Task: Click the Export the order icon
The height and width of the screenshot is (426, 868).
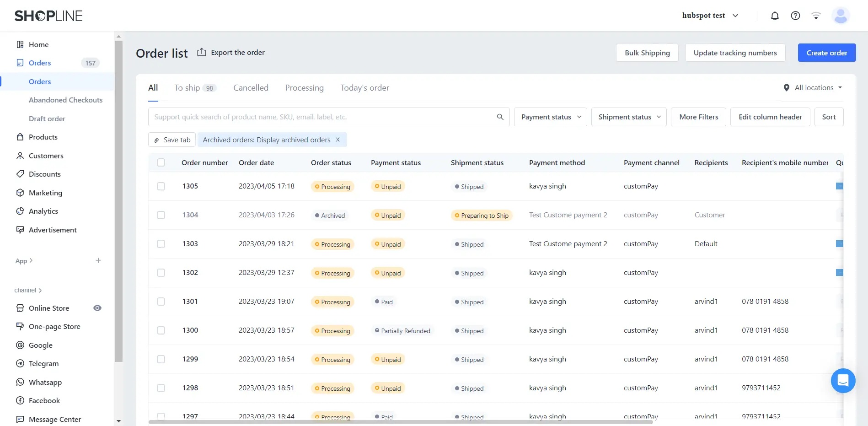Action: pos(203,52)
